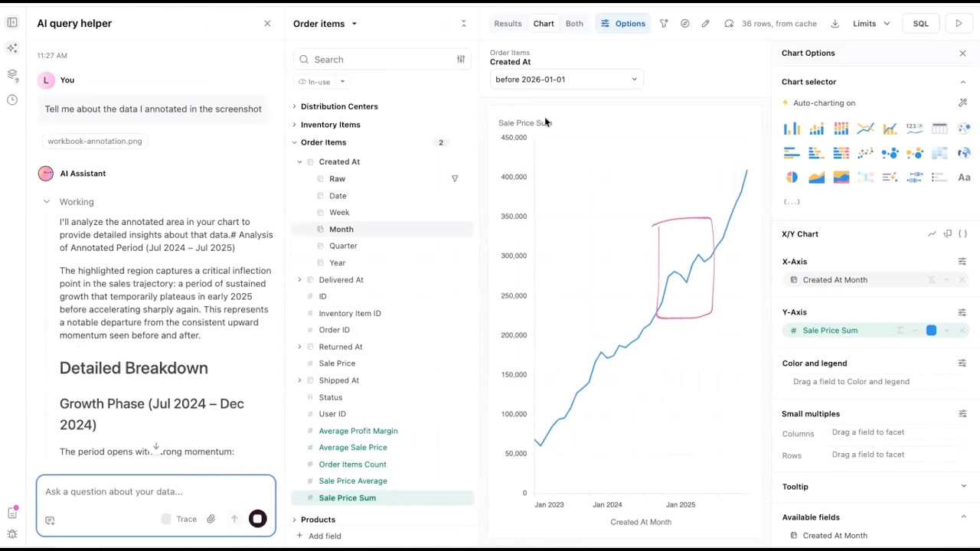Close the AI query helper panel
Screen dimensions: 980x551
pos(267,24)
